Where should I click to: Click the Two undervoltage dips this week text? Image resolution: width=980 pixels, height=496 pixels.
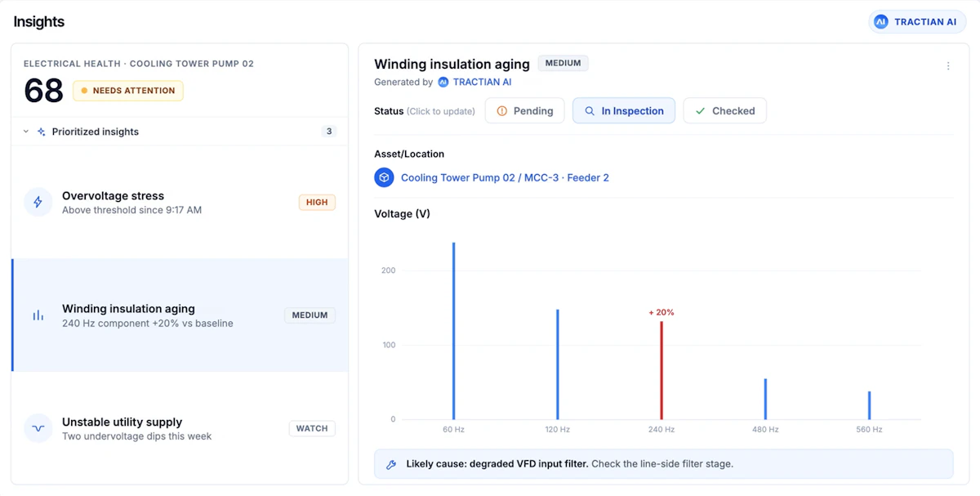pos(136,436)
